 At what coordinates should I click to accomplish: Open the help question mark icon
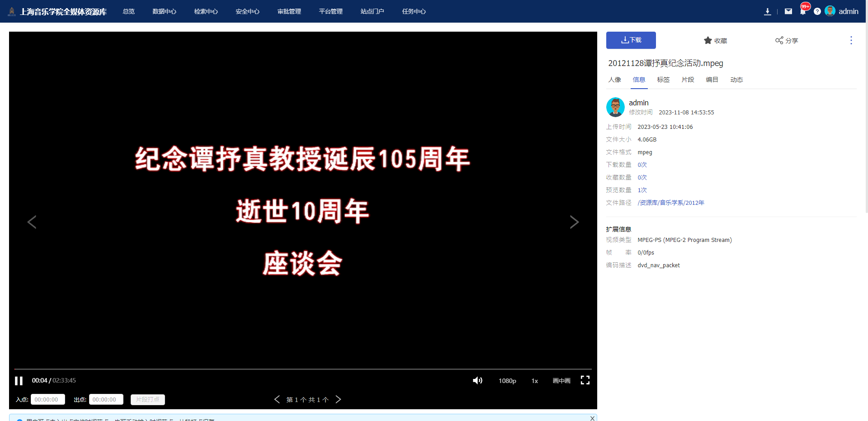click(x=817, y=12)
